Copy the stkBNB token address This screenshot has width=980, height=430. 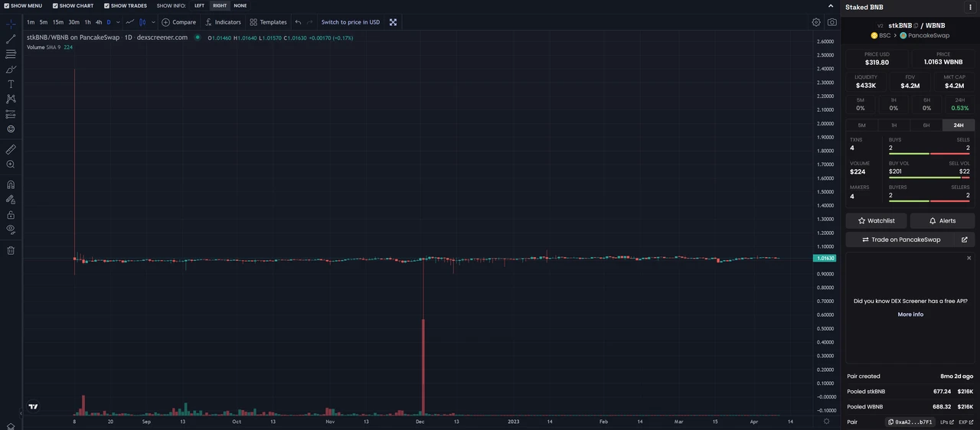tap(916, 25)
